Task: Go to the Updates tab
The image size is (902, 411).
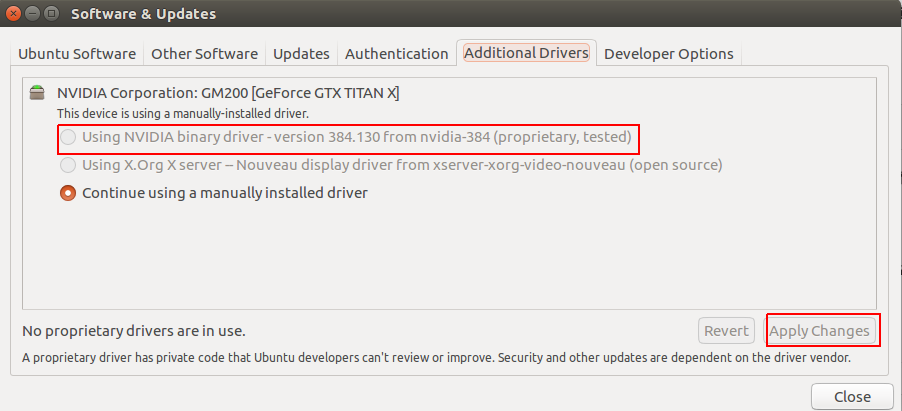Action: (x=301, y=54)
